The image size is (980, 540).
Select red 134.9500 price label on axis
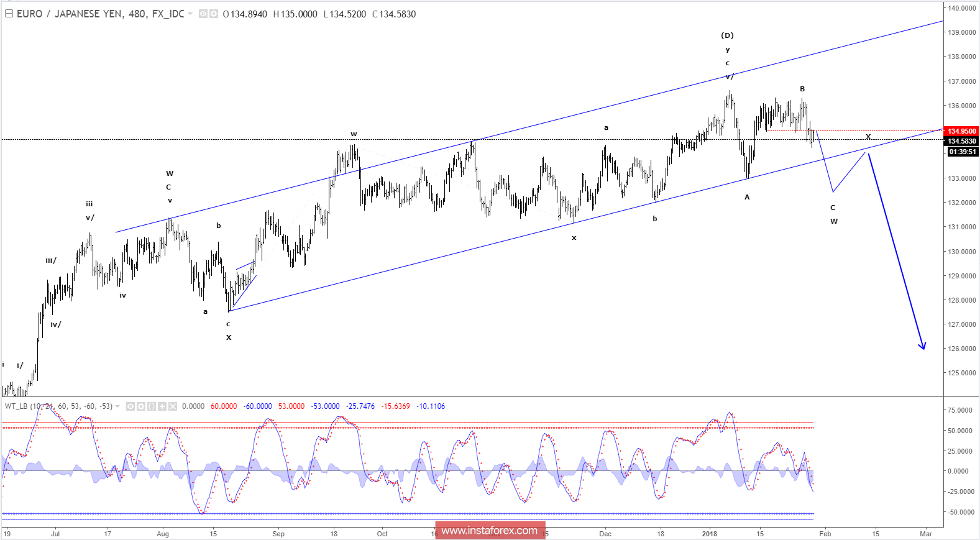click(961, 131)
